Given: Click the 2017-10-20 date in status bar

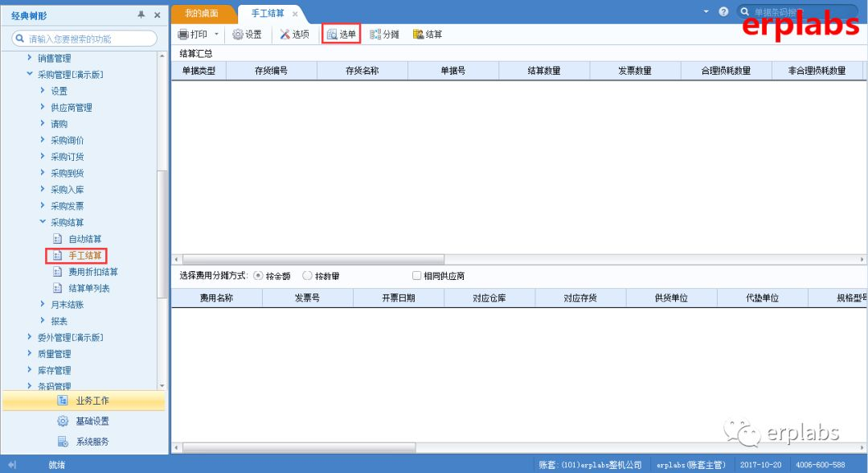Looking at the screenshot, I should [x=760, y=465].
